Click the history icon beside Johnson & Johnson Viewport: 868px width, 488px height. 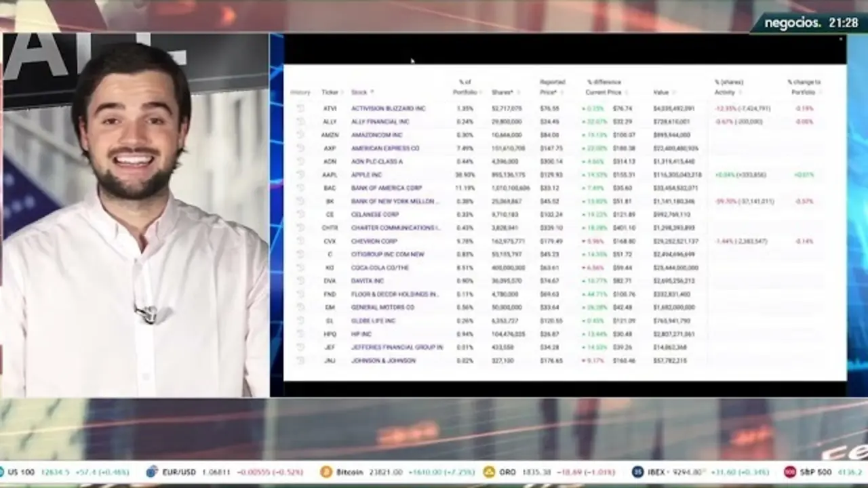click(300, 361)
